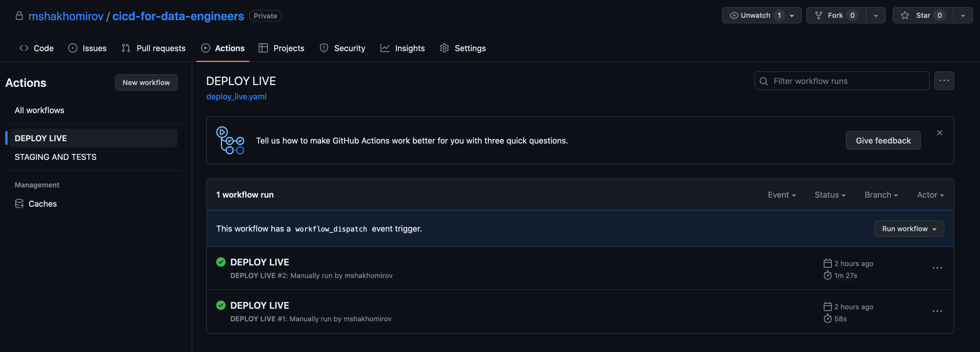Click the workflow options kebab button
This screenshot has height=352, width=980.
(944, 81)
